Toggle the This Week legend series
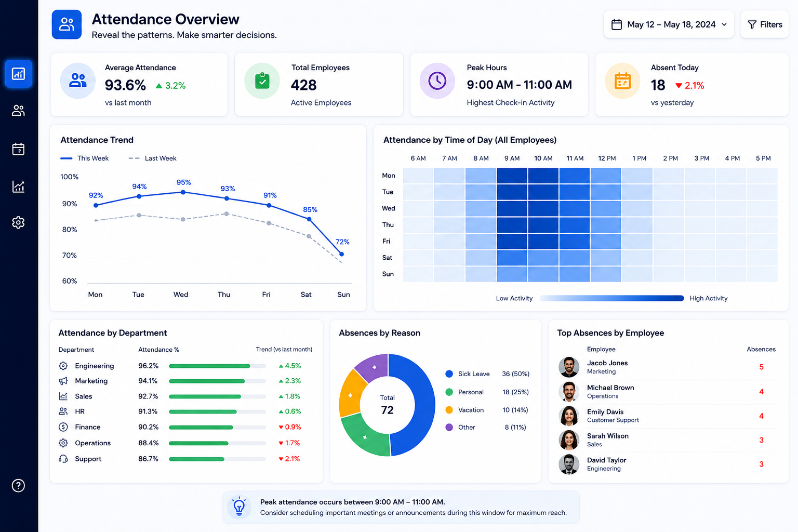Screen dimensions: 798x532 (x=85, y=158)
